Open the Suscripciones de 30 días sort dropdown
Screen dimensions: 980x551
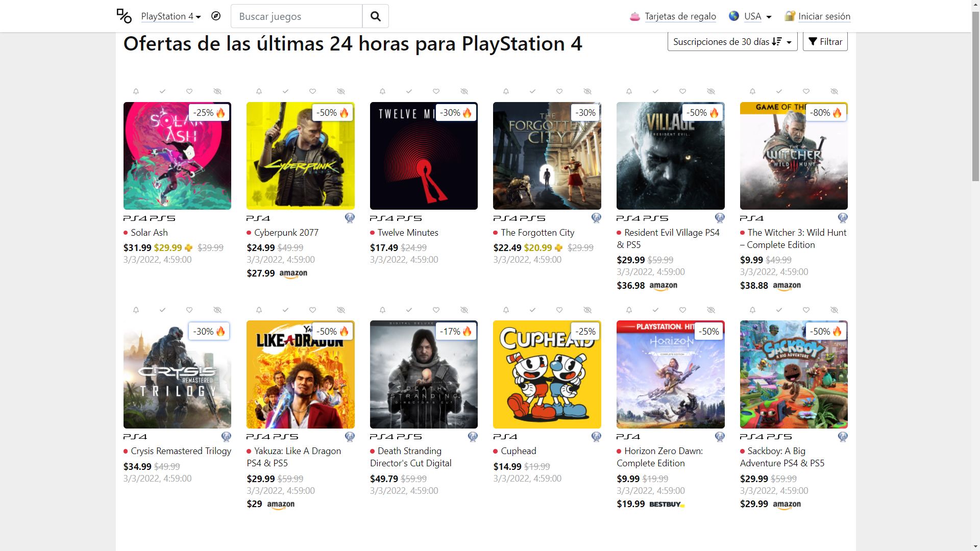(x=732, y=41)
